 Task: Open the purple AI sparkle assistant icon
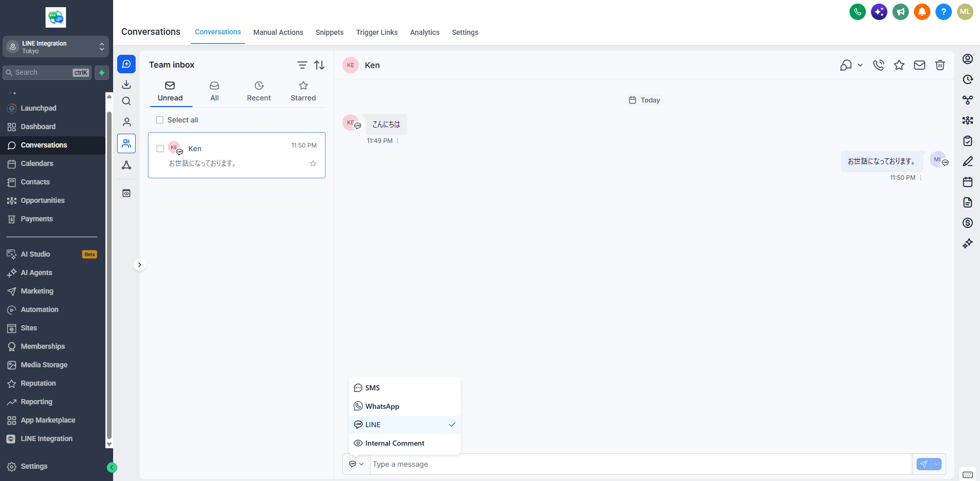click(879, 12)
